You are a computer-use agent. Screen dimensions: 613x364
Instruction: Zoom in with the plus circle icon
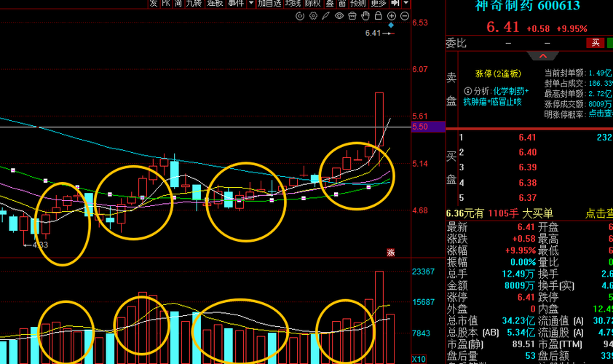[x=392, y=16]
